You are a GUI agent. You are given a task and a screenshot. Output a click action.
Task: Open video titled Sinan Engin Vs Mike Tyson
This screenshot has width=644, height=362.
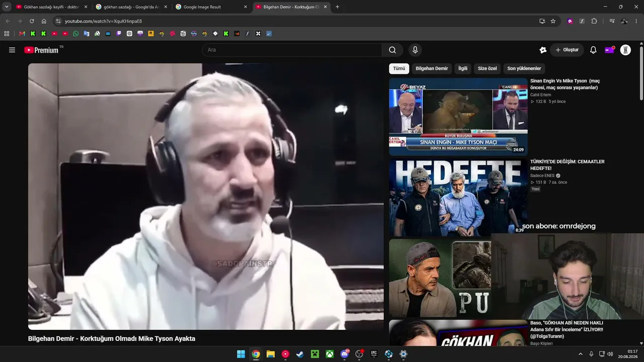point(565,84)
